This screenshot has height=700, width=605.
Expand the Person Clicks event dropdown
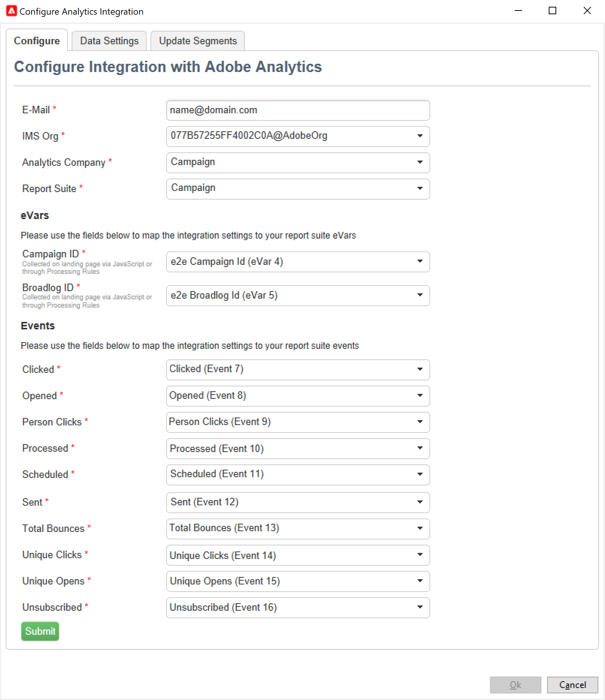298,422
